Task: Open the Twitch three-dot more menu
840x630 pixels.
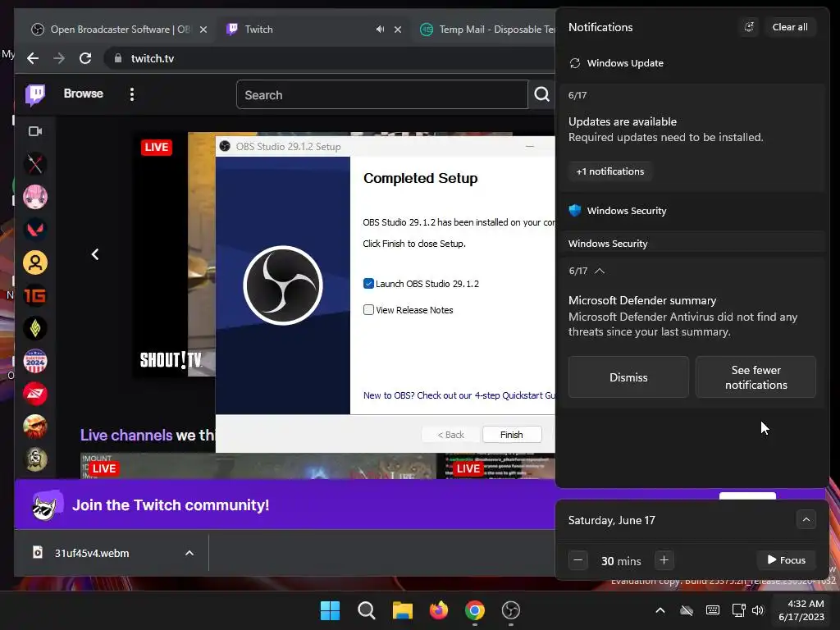Action: pyautogui.click(x=132, y=94)
